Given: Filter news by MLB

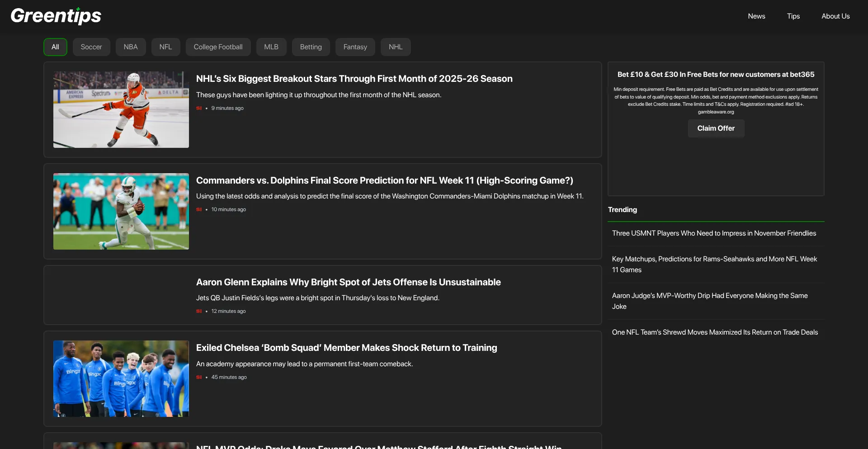Looking at the screenshot, I should 271,47.
